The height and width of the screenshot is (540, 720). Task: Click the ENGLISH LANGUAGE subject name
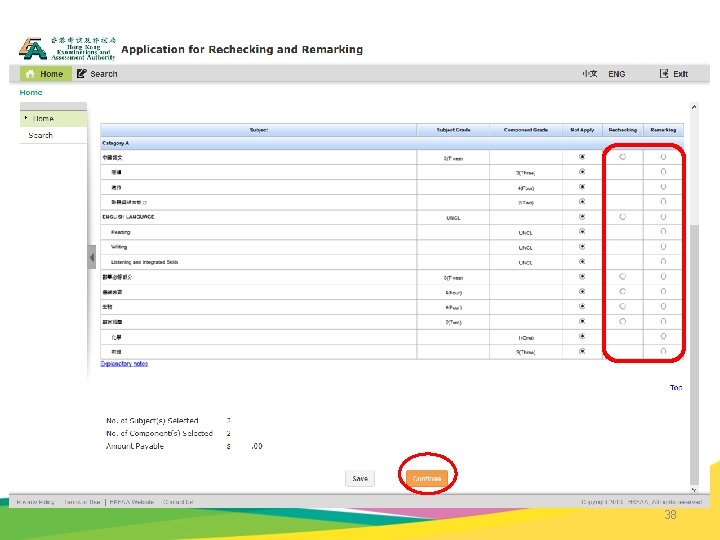point(128,217)
